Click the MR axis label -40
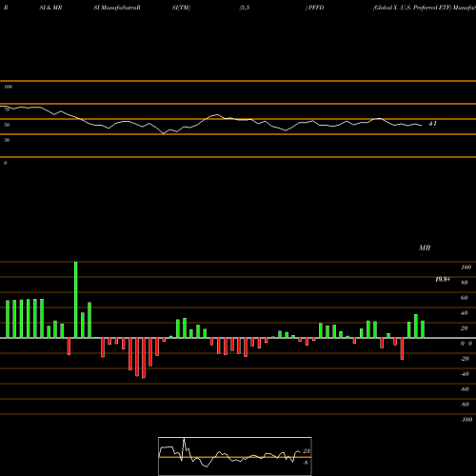 pyautogui.click(x=465, y=374)
